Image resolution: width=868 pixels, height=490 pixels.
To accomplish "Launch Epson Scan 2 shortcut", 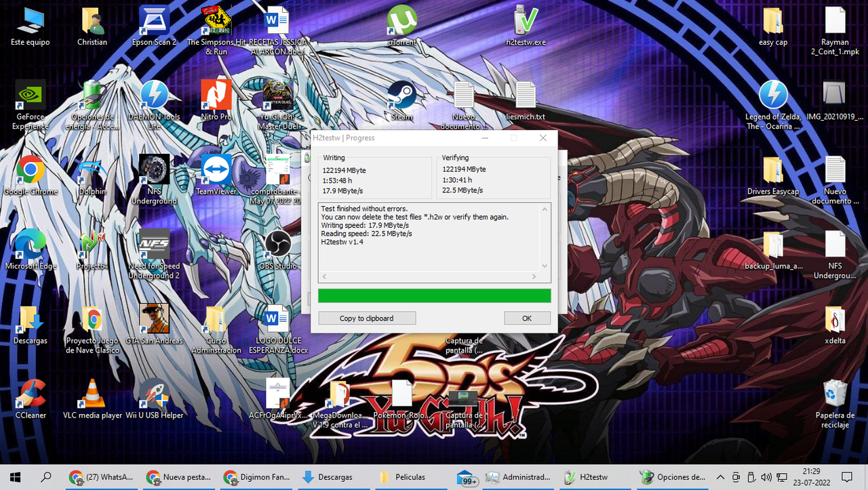I will (154, 27).
